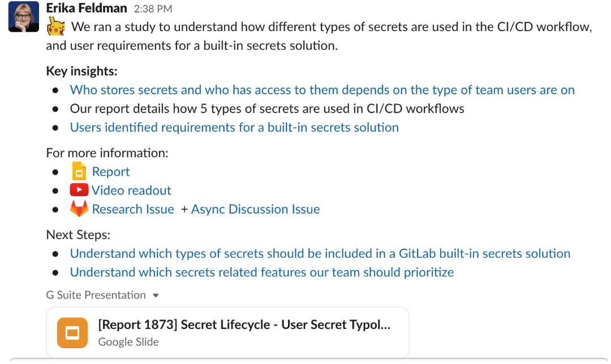Open the Video readout link
611x364 pixels.
[131, 190]
